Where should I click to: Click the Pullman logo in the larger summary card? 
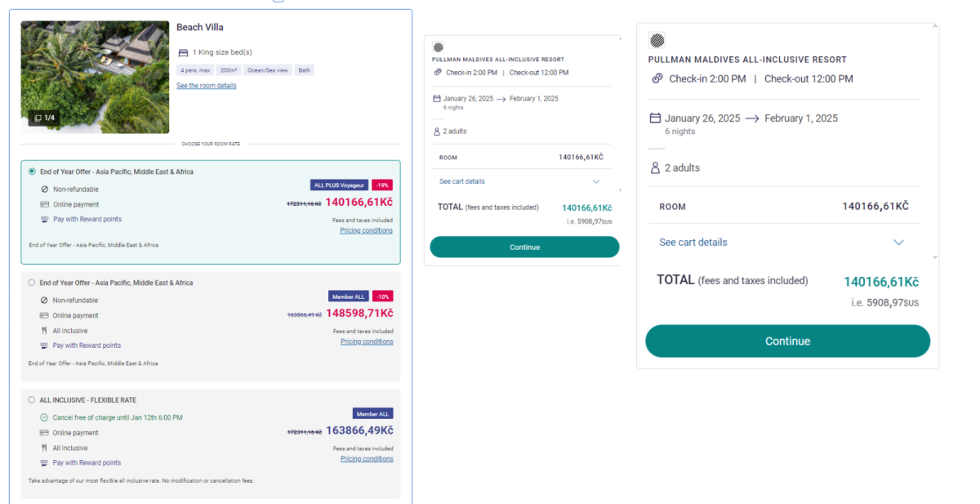657,40
